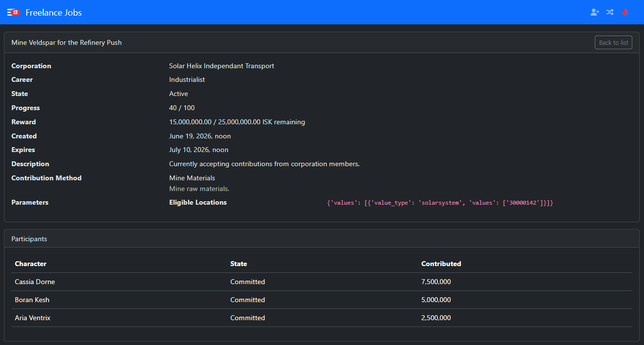Click the Description field label
The width and height of the screenshot is (644, 345).
[x=30, y=164]
